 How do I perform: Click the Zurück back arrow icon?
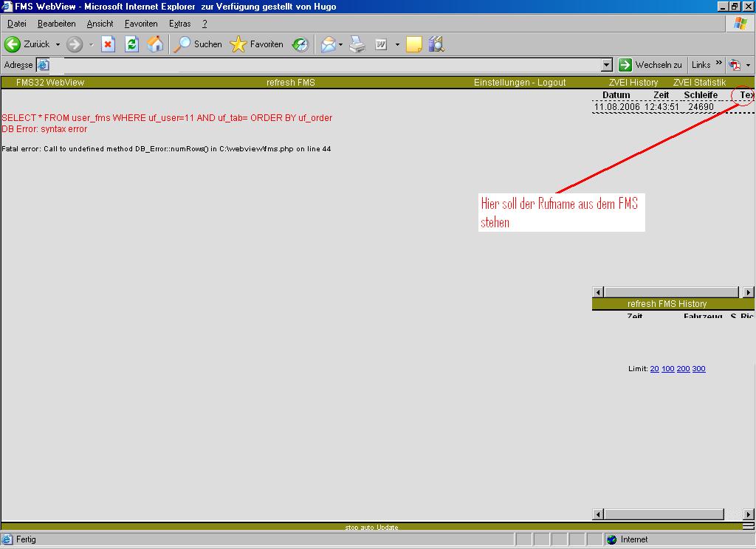point(13,44)
